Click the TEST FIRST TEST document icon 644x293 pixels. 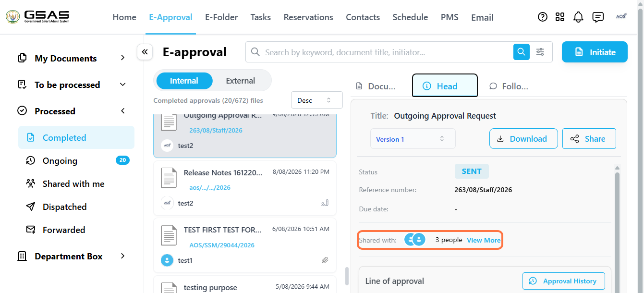pos(169,235)
